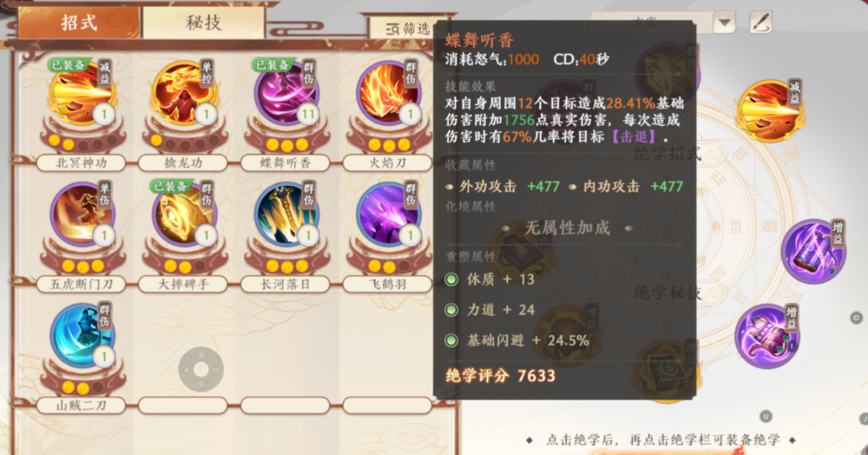Click the equipped 减益 skill slot on wheel
The height and width of the screenshot is (455, 868).
tap(771, 111)
